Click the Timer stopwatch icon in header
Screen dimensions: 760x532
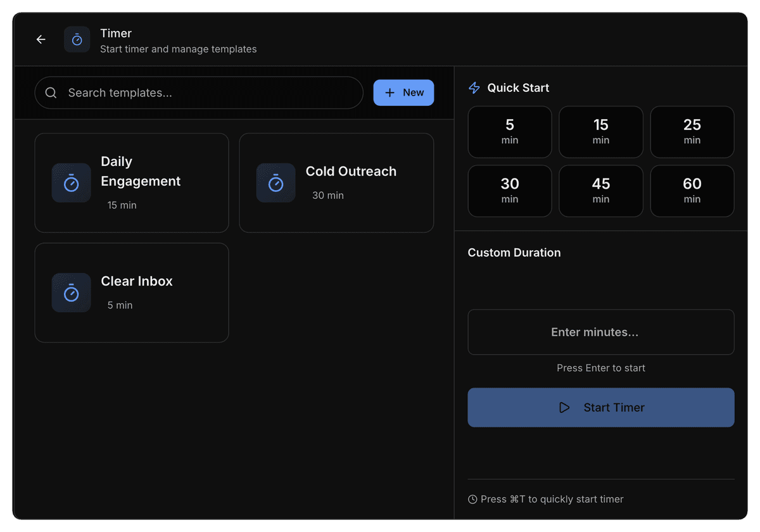[77, 39]
